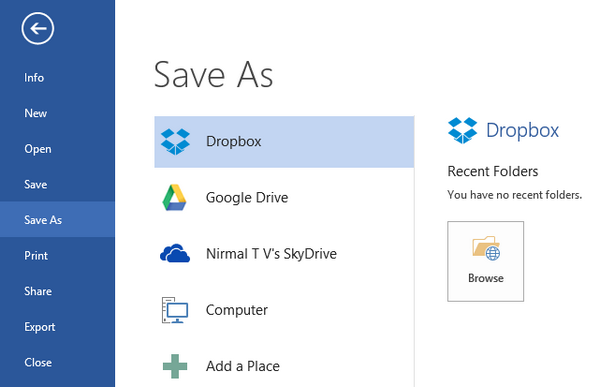The width and height of the screenshot is (600, 387).
Task: Click the green plus Add a Place icon
Action: [175, 366]
